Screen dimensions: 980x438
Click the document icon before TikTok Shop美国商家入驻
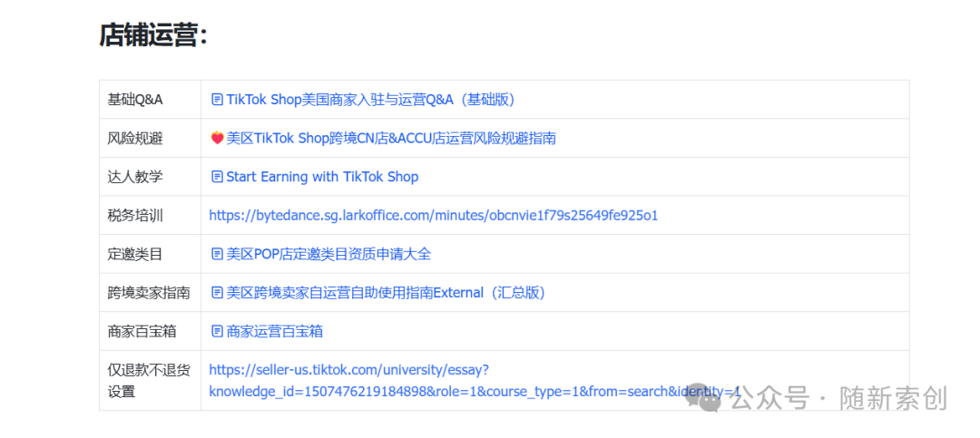tap(218, 100)
